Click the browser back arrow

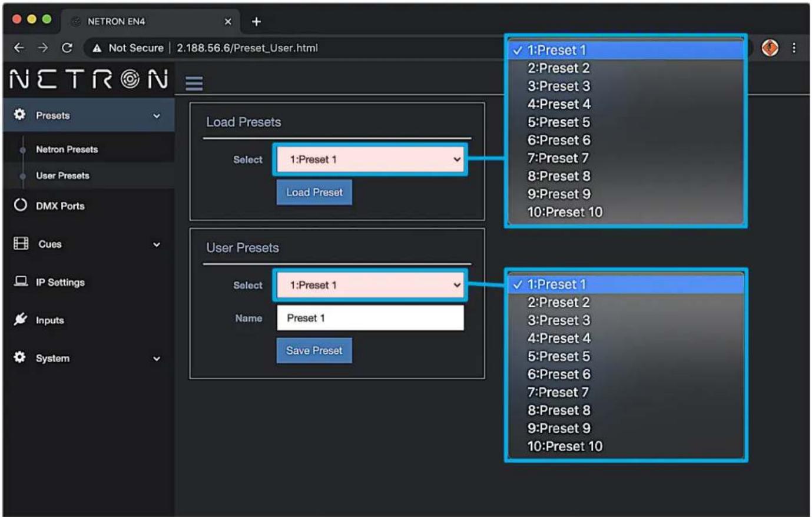(x=19, y=48)
